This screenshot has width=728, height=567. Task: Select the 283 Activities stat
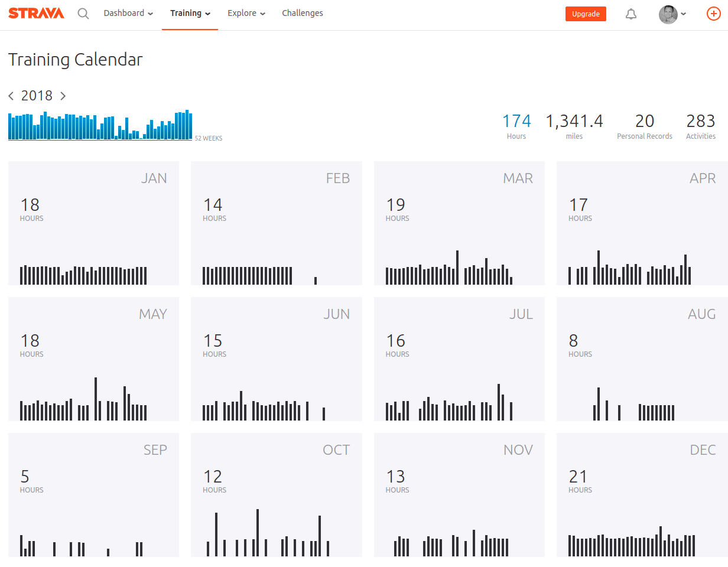[x=701, y=126]
